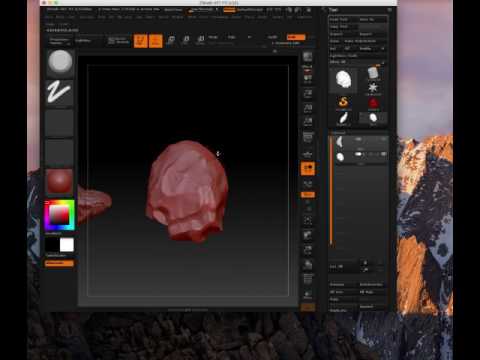Select the Scale transform icon in top shelf
The image size is (480, 360).
tap(186, 41)
